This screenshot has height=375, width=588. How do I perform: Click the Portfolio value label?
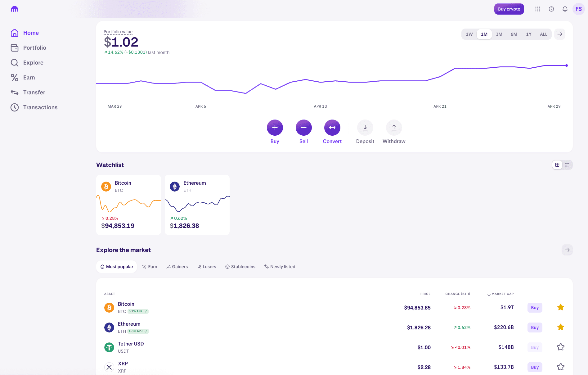tap(118, 32)
